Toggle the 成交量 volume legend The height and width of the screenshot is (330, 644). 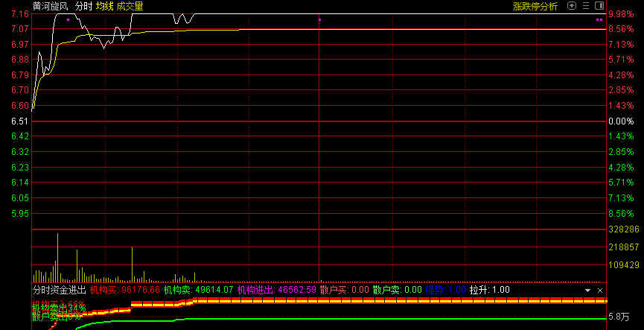pyautogui.click(x=130, y=6)
